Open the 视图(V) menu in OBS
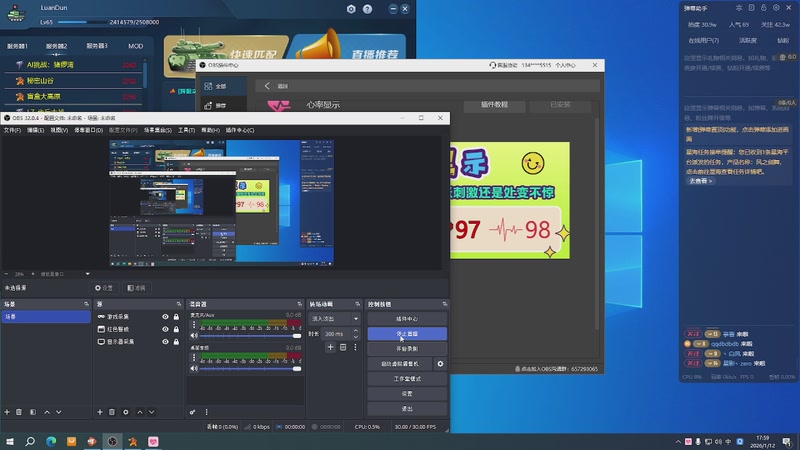Viewport: 800px width, 450px height. coord(59,130)
